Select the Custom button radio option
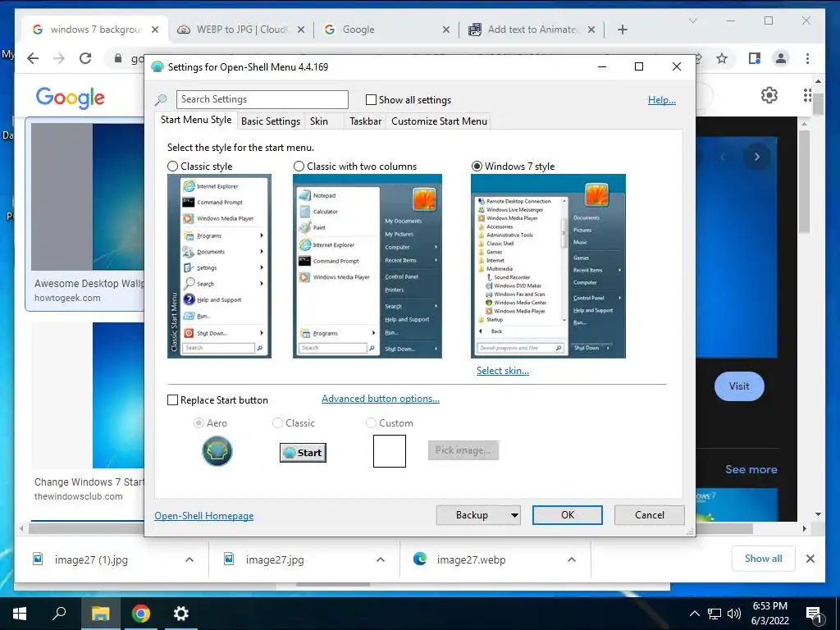840x630 pixels. [371, 423]
